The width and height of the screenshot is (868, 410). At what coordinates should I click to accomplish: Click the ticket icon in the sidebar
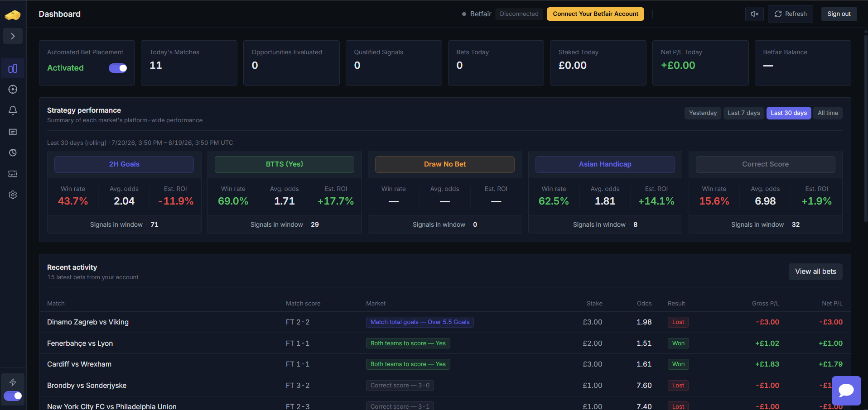point(13,174)
